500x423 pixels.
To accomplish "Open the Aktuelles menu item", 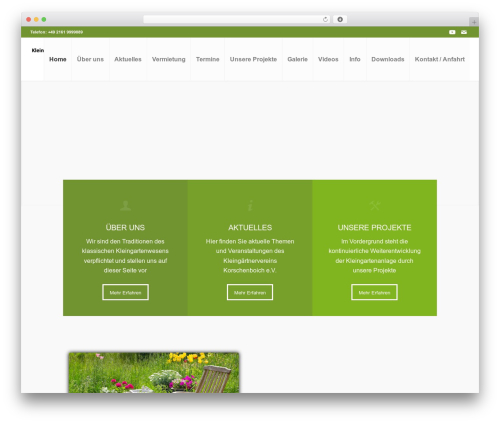I will (x=128, y=59).
